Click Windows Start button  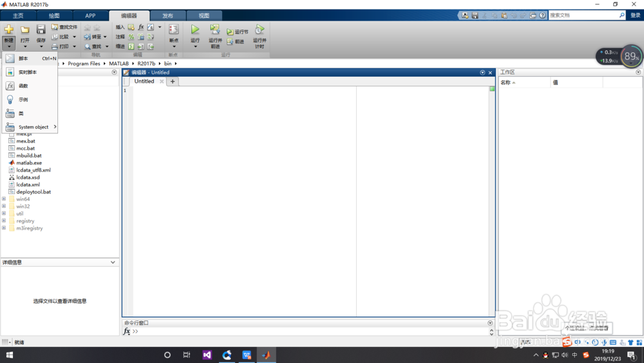[10, 355]
